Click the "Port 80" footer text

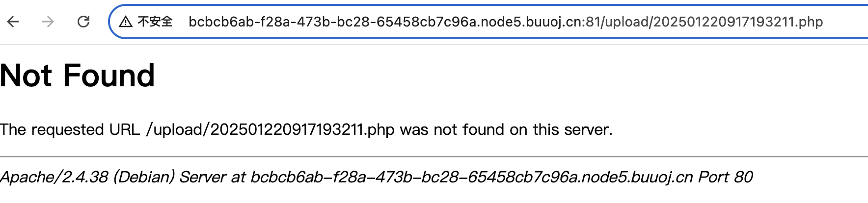coord(726,177)
